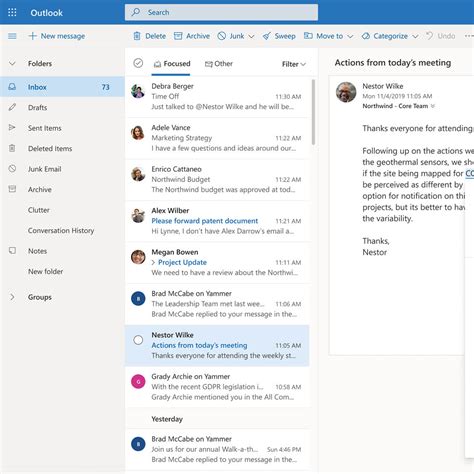Click Grady Archie's pink avatar
Screen dimensions: 474x474
pyautogui.click(x=138, y=381)
